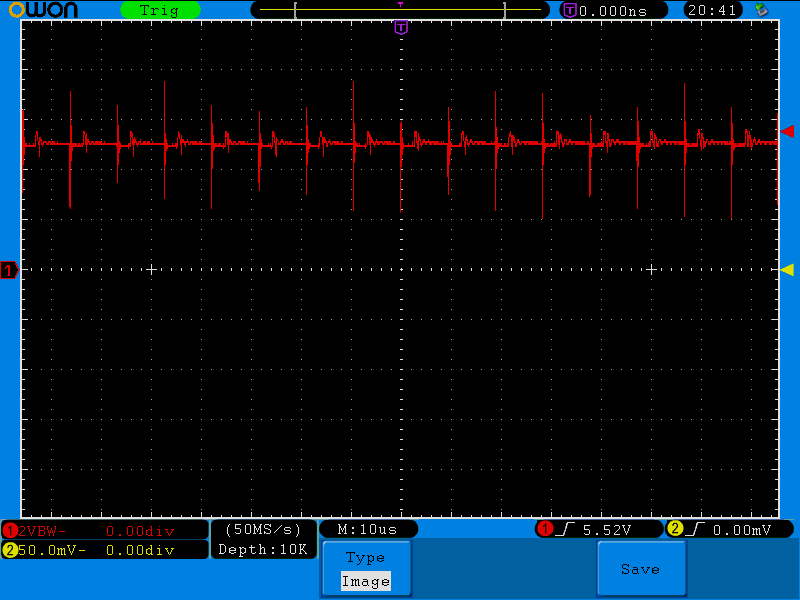Click the M:10us timebase readout
This screenshot has width=800, height=600.
click(368, 529)
